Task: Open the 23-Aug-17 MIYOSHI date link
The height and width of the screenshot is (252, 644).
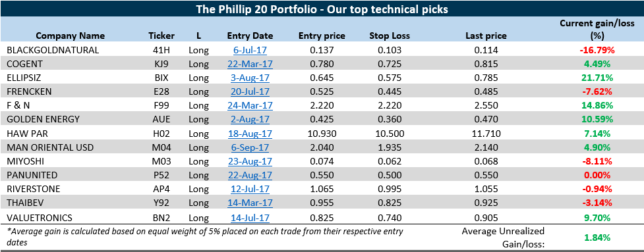Action: pyautogui.click(x=250, y=161)
